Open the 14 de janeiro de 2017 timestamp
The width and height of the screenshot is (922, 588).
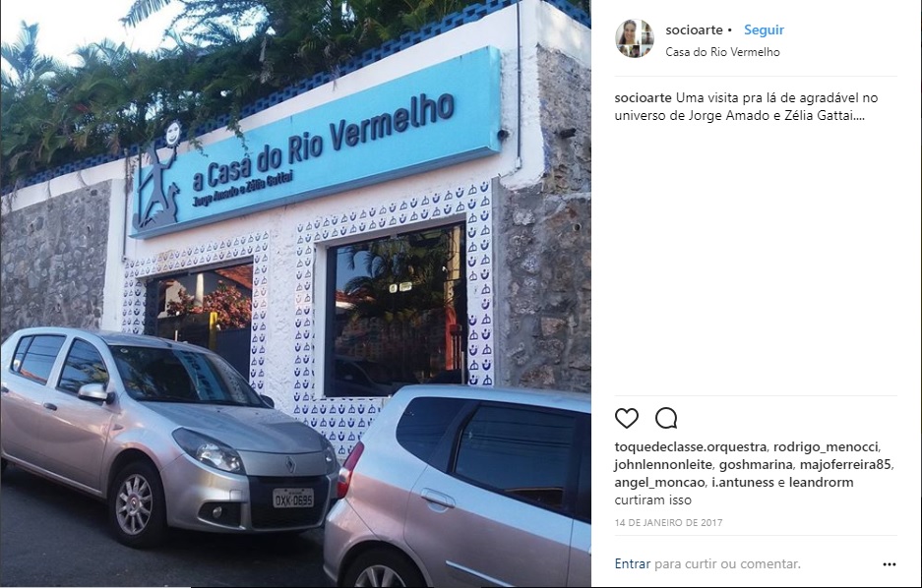[668, 522]
